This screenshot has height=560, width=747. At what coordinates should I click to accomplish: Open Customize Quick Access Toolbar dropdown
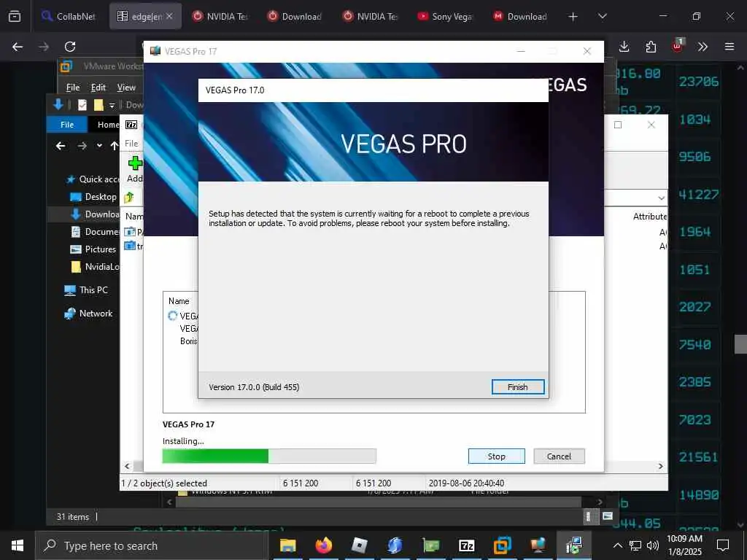[112, 105]
